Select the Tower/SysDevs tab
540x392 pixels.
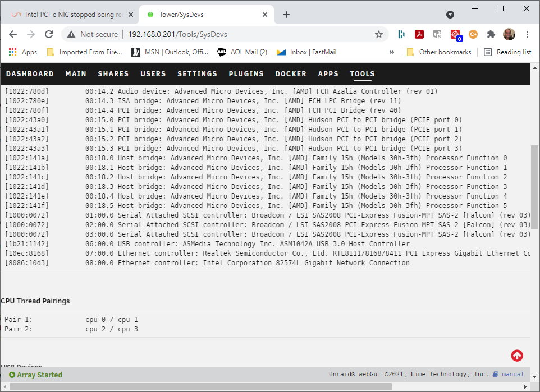point(206,15)
